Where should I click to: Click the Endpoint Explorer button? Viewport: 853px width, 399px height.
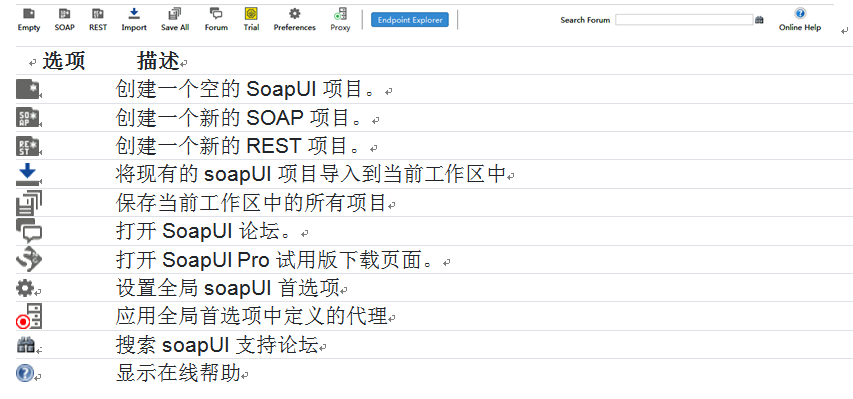tap(410, 20)
